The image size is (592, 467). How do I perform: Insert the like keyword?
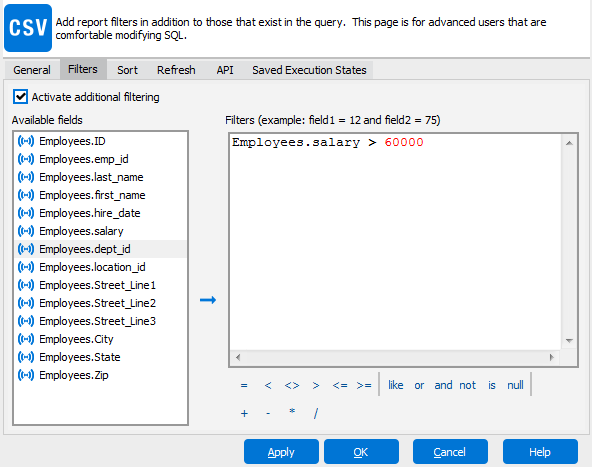click(x=396, y=385)
